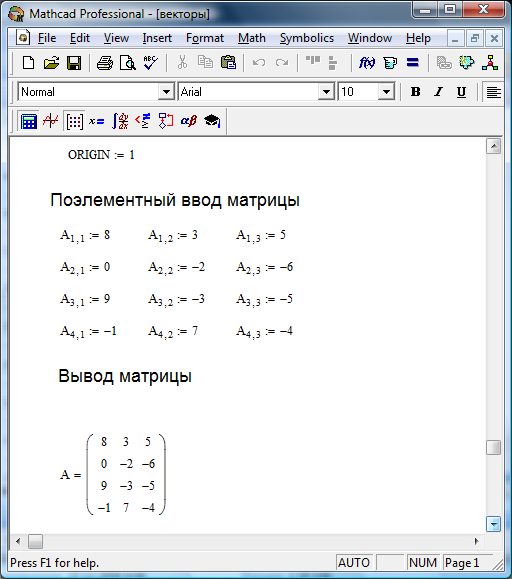The height and width of the screenshot is (579, 512).
Task: Copy the selected region
Action: pos(205,63)
